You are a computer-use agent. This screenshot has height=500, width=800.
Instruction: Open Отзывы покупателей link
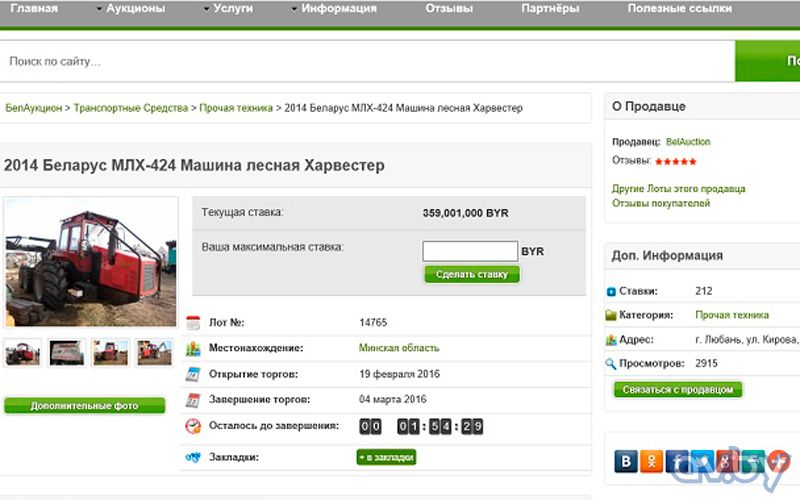click(661, 204)
